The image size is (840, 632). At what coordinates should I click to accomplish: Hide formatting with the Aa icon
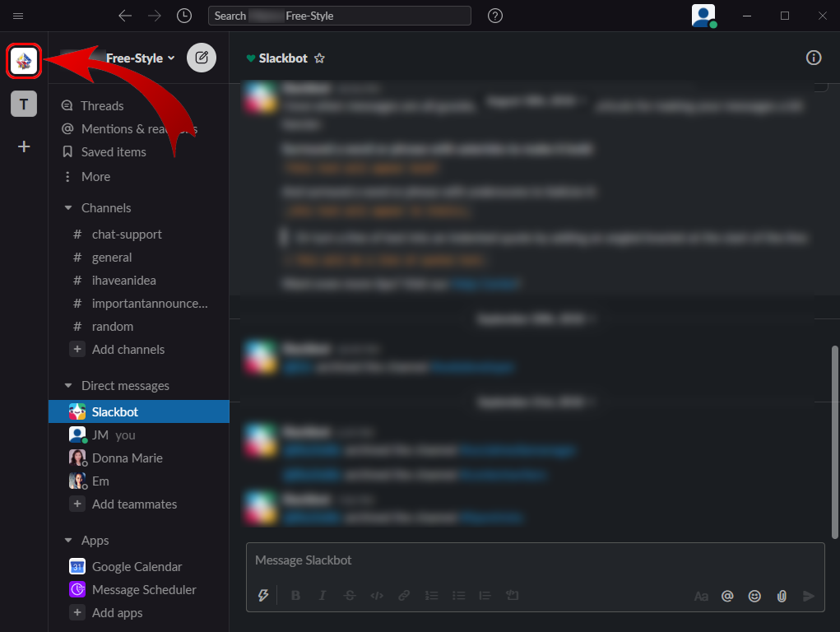(x=701, y=596)
